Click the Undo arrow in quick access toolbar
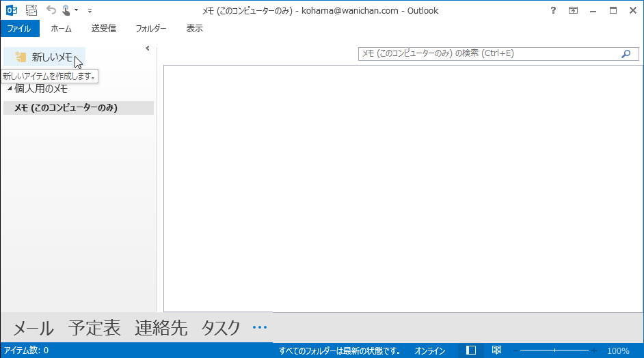This screenshot has width=644, height=358. (x=51, y=10)
